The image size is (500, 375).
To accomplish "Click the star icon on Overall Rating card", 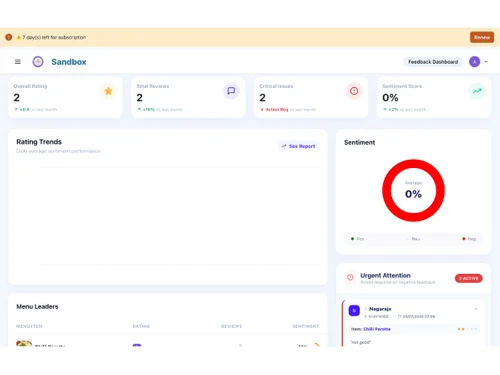I will coord(108,91).
